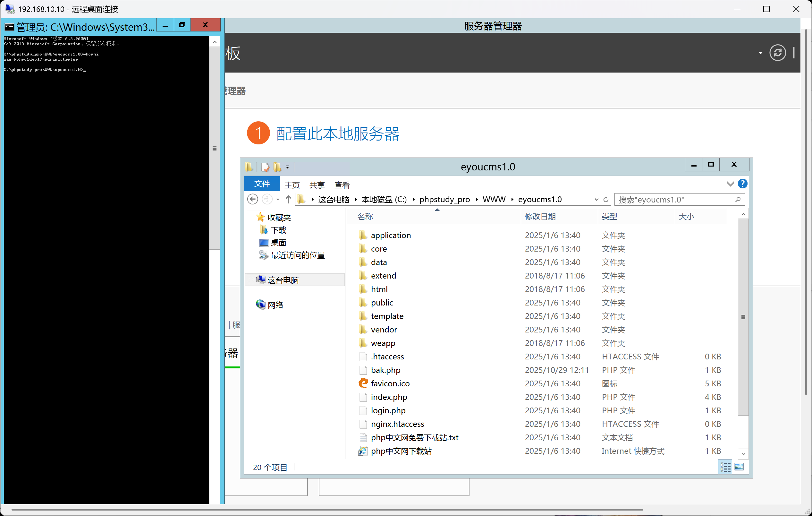Open 下载 from the favorites list

point(279,229)
